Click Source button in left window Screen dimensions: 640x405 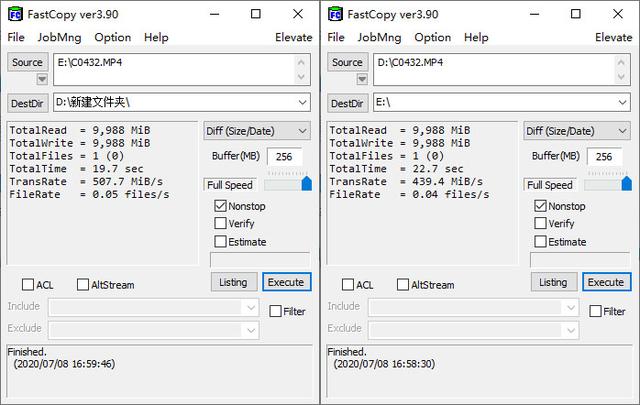pyautogui.click(x=28, y=62)
